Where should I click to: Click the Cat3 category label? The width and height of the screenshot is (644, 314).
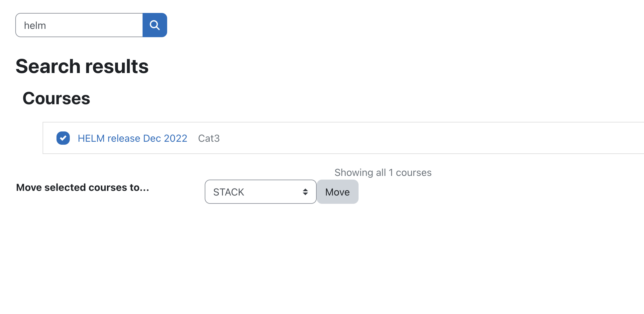[x=209, y=138]
